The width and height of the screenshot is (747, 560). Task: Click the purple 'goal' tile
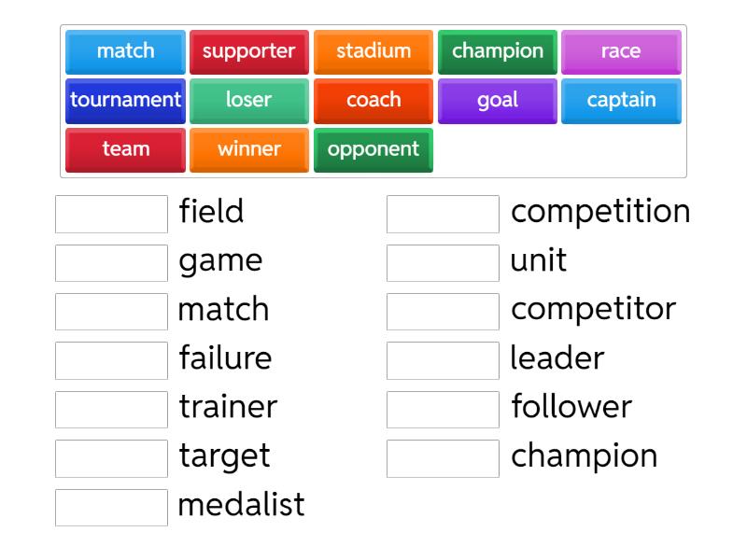498,100
